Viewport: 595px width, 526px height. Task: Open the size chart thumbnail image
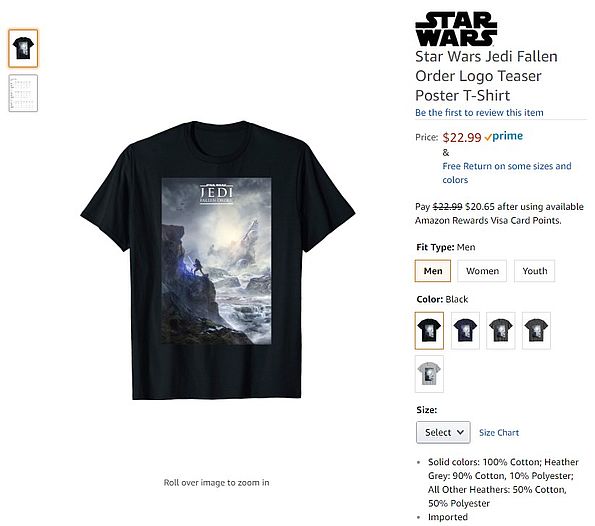(x=23, y=93)
